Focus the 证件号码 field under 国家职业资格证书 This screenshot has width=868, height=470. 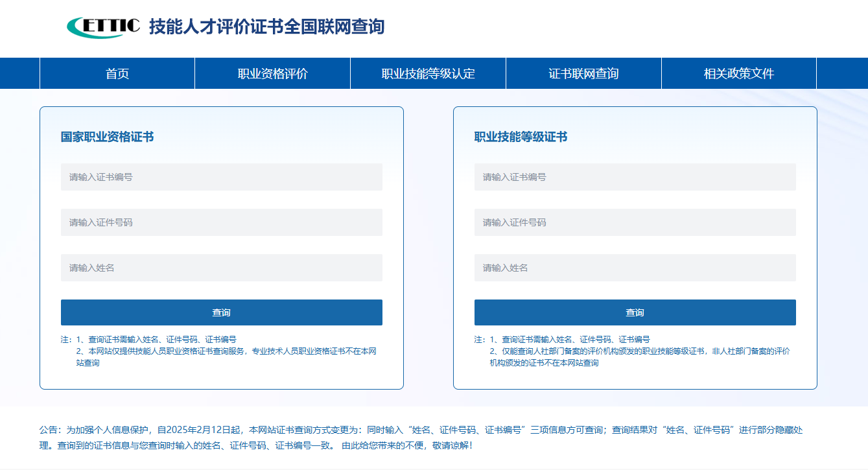click(x=221, y=222)
